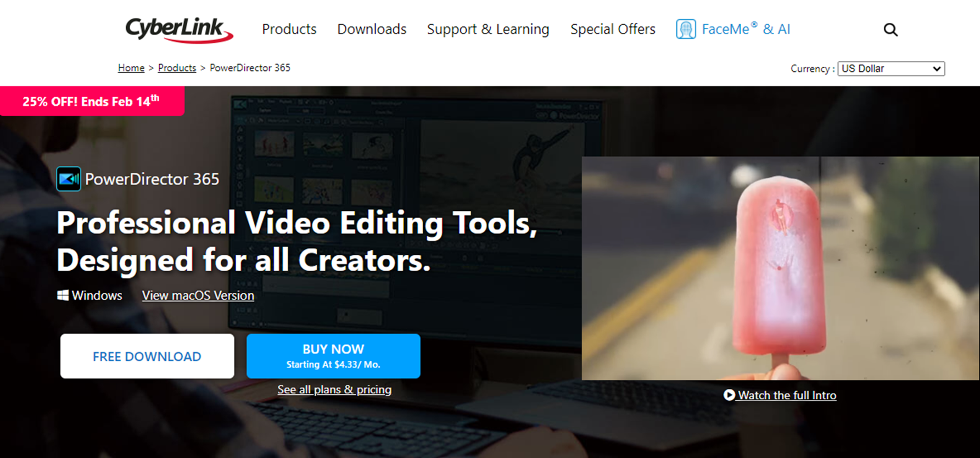
Task: Expand the Currency US Dollar dropdown
Action: [891, 69]
